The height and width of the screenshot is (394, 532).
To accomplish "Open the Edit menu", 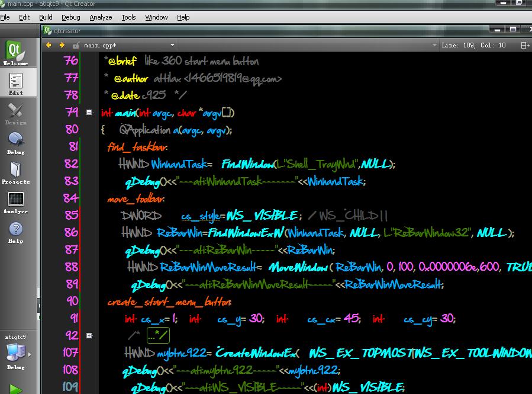I will pyautogui.click(x=24, y=17).
